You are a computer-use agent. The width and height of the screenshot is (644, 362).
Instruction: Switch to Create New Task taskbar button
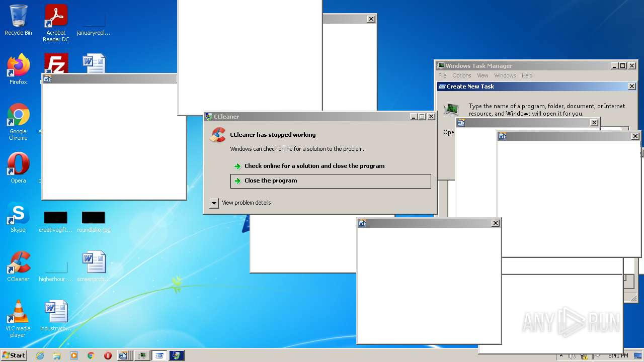point(159,355)
